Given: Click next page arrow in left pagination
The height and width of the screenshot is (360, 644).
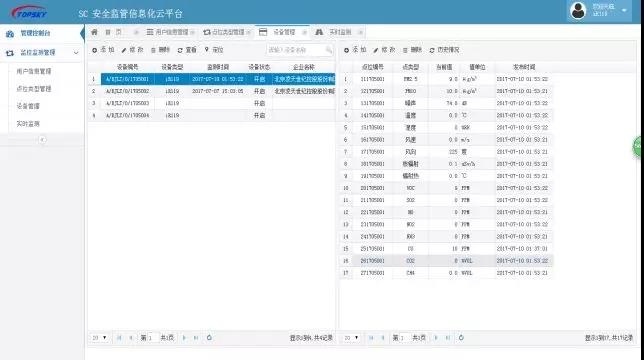Looking at the screenshot, I should 184,337.
